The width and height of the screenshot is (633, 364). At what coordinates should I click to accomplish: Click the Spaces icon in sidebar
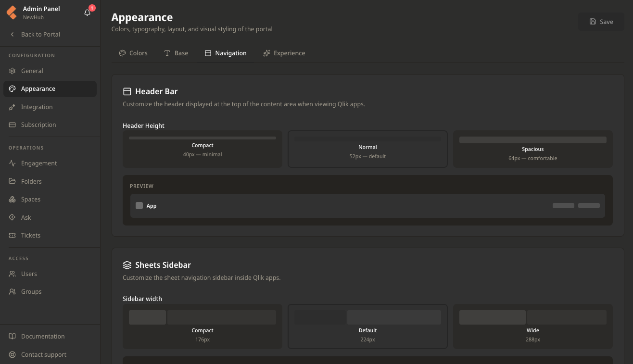(13, 200)
